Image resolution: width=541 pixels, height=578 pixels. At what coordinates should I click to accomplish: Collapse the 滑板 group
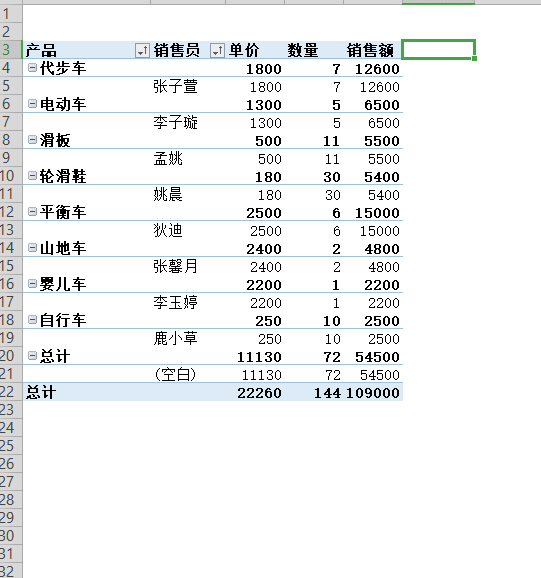point(32,140)
